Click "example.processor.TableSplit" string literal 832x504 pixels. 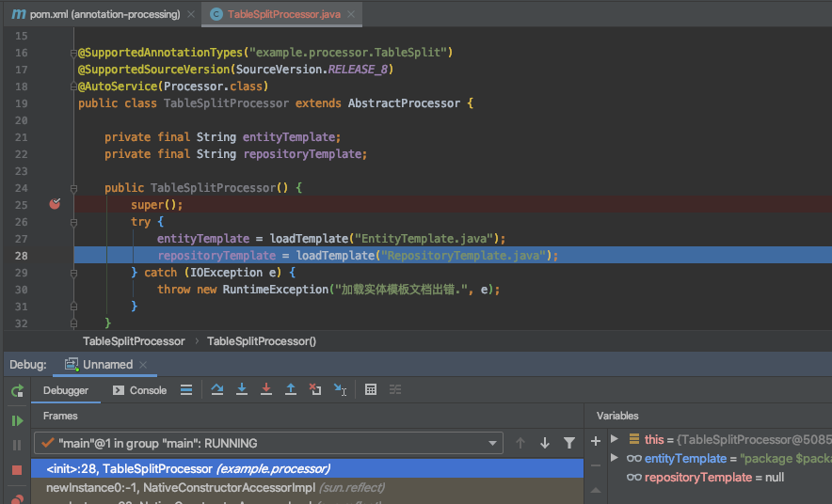[348, 53]
